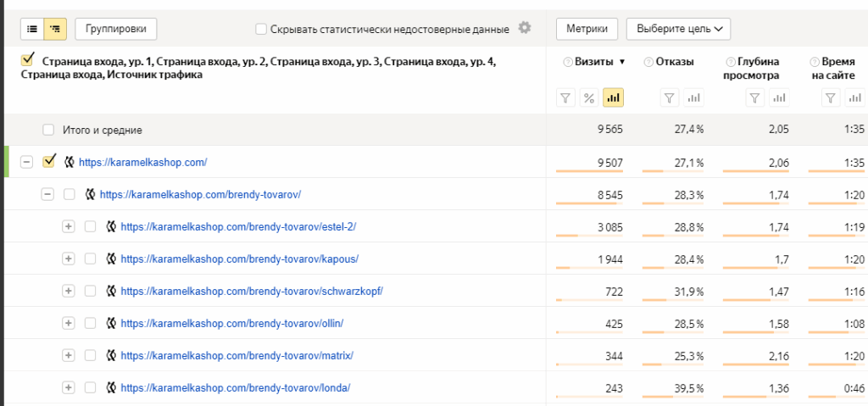Click the help icon beside Глубина просмотра
868x406 pixels.
[x=731, y=62]
